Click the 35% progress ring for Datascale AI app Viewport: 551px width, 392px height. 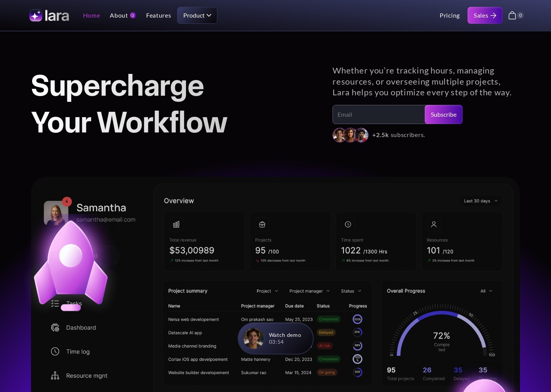(357, 332)
